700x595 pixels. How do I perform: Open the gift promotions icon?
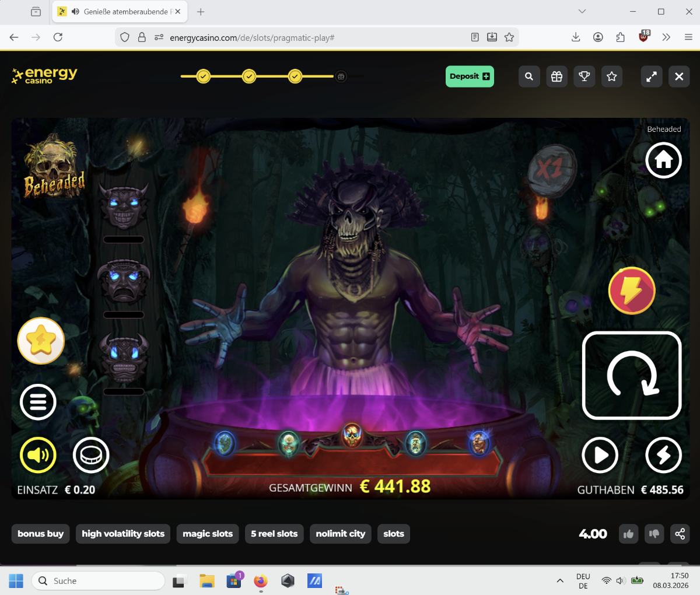pyautogui.click(x=556, y=76)
